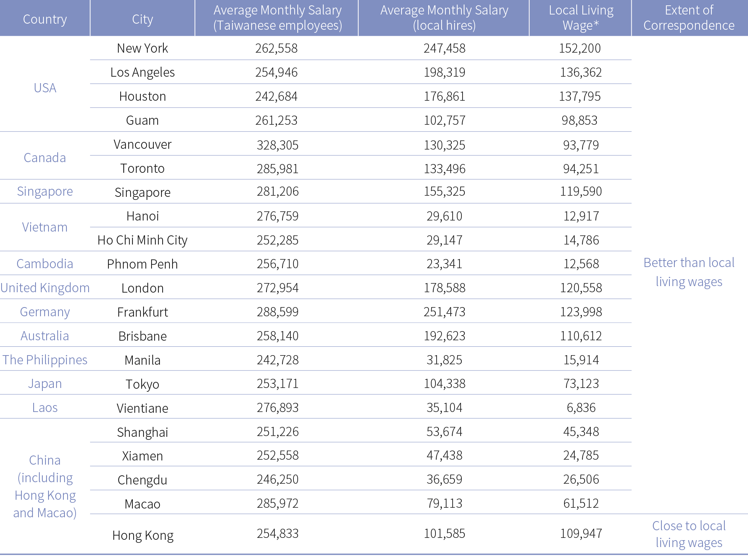Click the Better than local living wages text

pyautogui.click(x=689, y=272)
